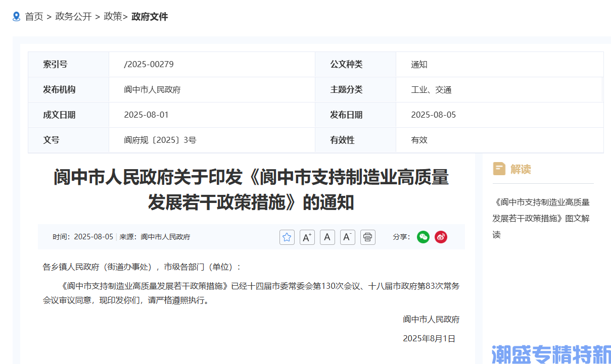The width and height of the screenshot is (611, 364).
Task: Share the article to Weibo
Action: (441, 237)
